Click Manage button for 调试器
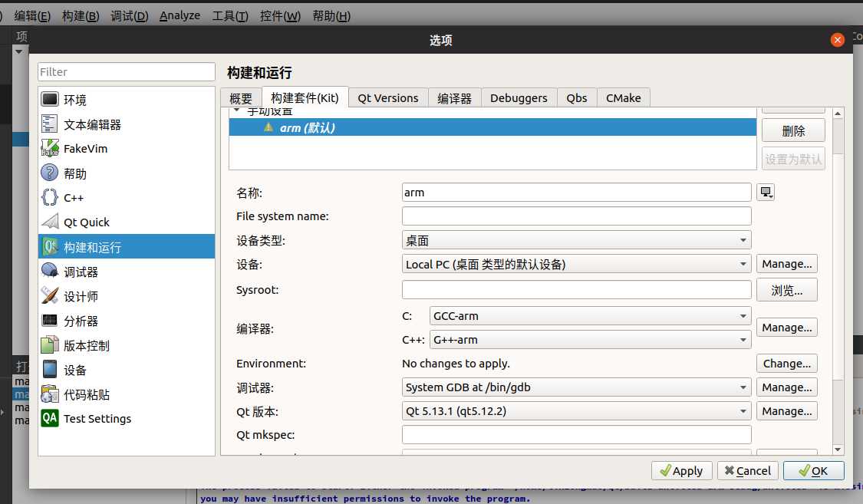863x504 pixels. tap(786, 387)
